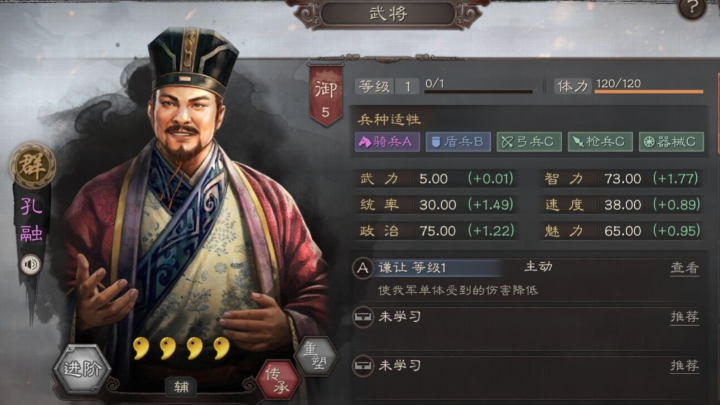Viewport: 720px width, 405px height.
Task: Click the 盾兵B troop aptitude tag
Action: point(458,142)
